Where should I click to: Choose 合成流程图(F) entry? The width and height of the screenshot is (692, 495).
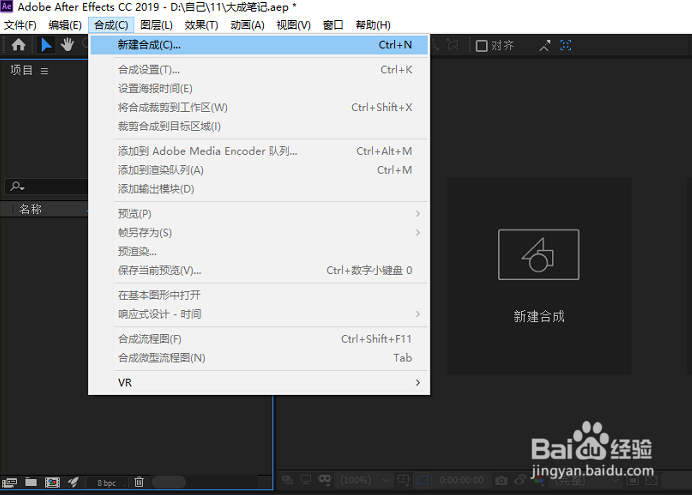(259, 339)
